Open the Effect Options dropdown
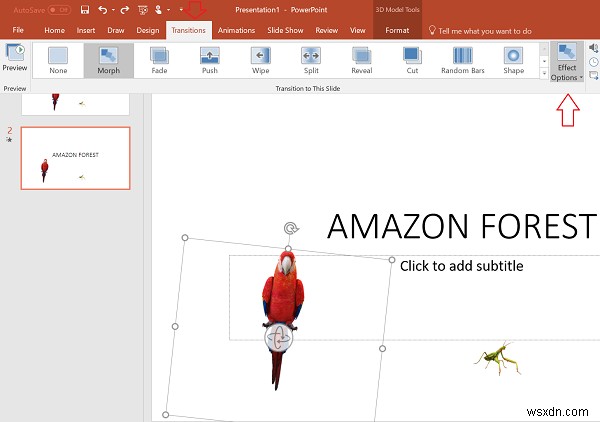Screen dimensions: 600x422 click(x=567, y=62)
